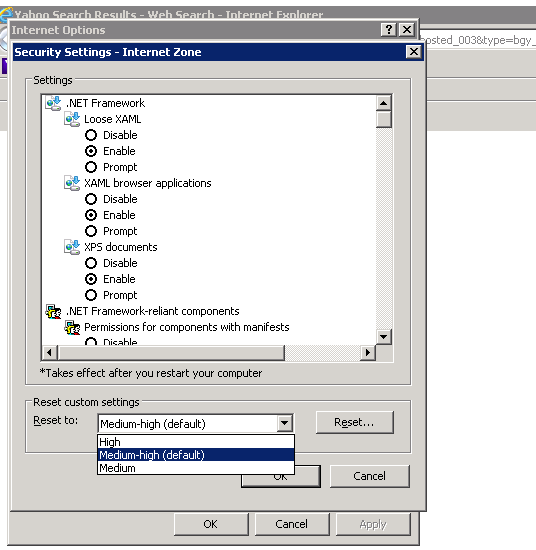Close the Internet Options window
Image resolution: width=536 pixels, height=550 pixels.
tap(407, 29)
